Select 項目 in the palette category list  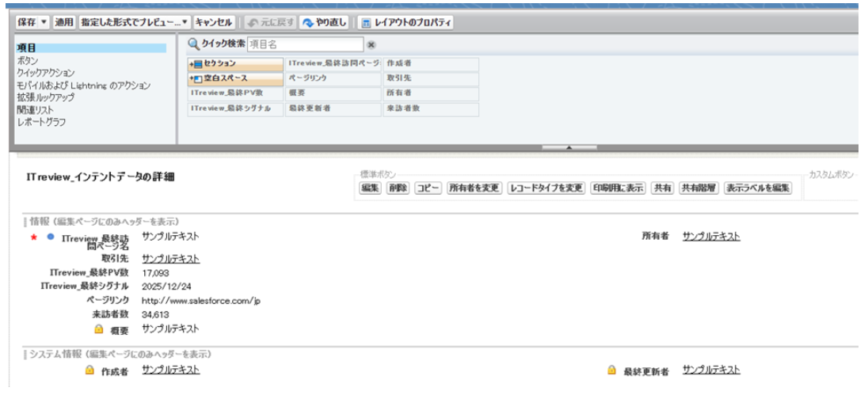point(91,48)
